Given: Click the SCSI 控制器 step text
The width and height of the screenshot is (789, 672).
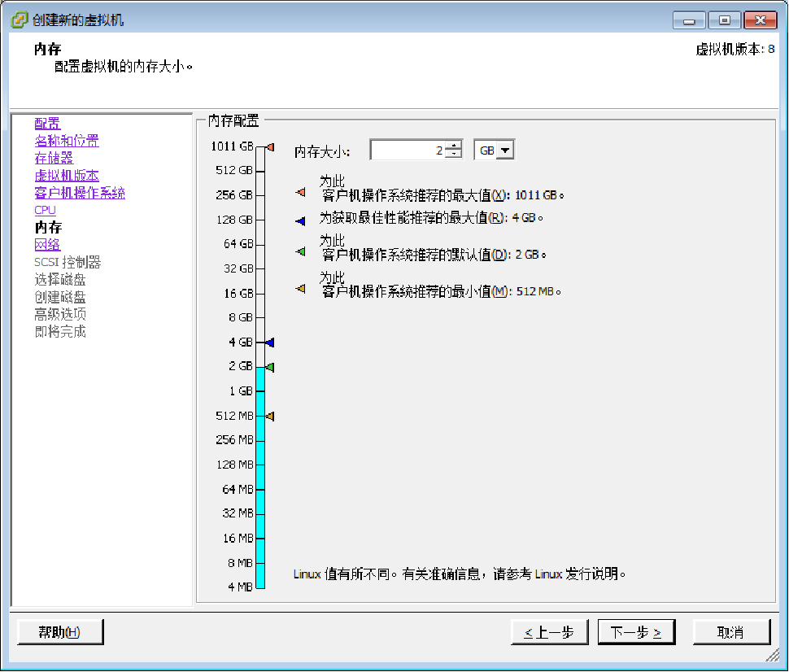Looking at the screenshot, I should click(68, 262).
